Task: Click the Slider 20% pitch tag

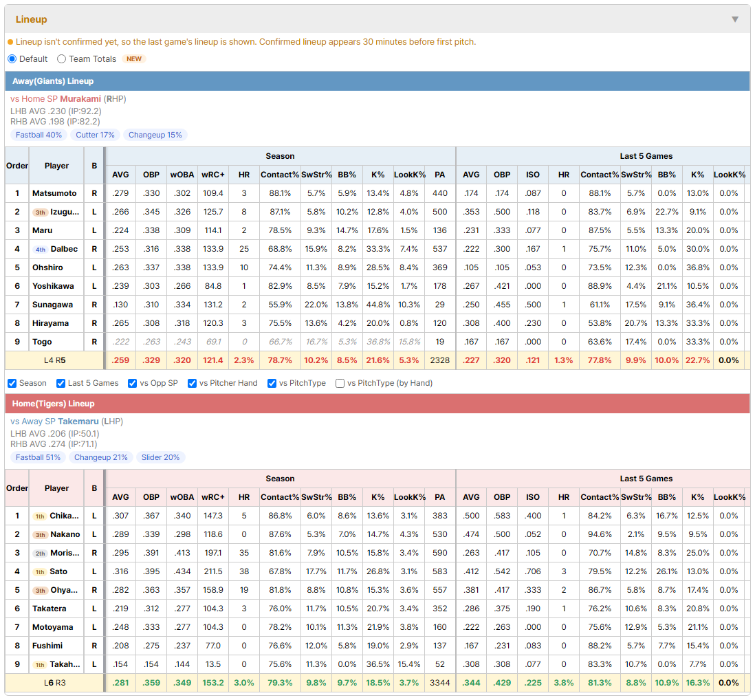Action: tap(160, 457)
